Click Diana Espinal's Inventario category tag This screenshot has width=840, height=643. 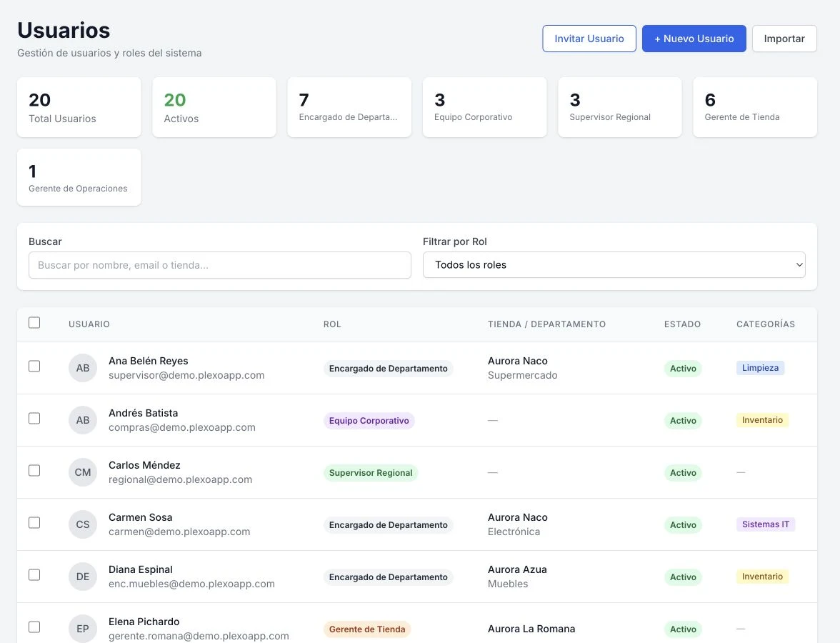(762, 577)
